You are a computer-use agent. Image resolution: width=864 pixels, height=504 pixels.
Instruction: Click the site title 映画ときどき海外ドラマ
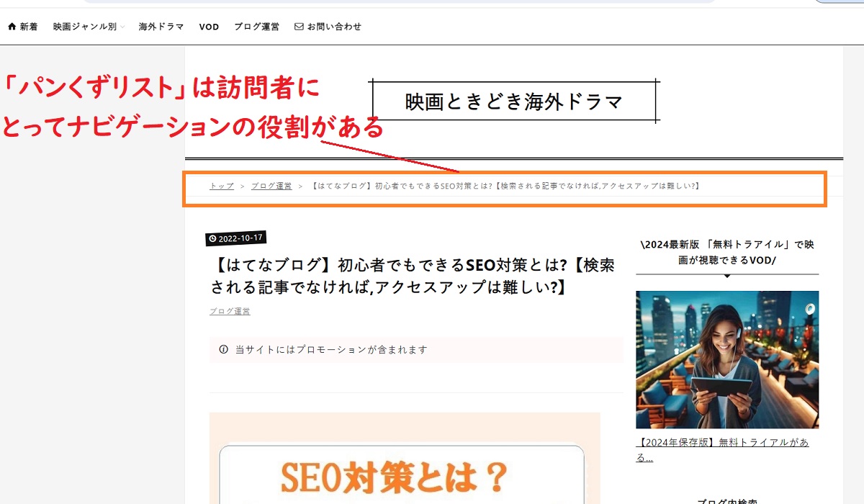pyautogui.click(x=513, y=101)
